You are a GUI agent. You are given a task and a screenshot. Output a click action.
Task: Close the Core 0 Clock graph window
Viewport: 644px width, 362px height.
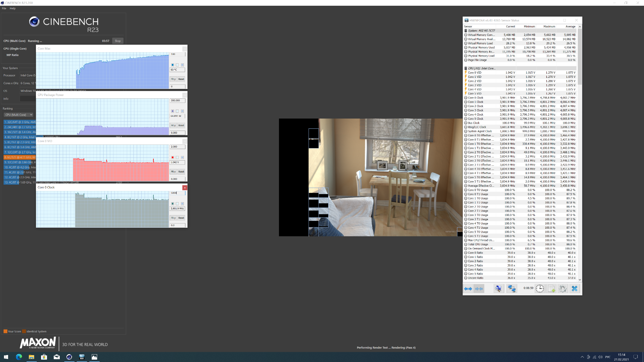point(185,188)
